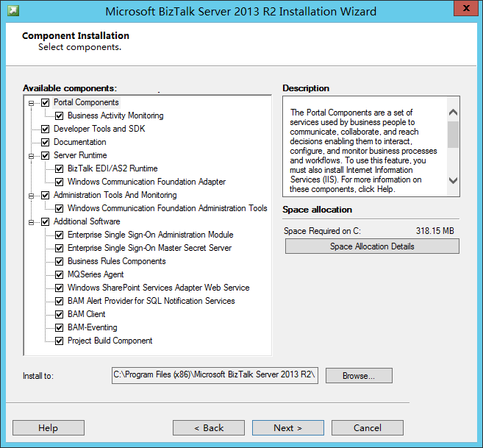The image size is (483, 448).
Task: Click the description scrollbar thumb
Action: pyautogui.click(x=453, y=135)
